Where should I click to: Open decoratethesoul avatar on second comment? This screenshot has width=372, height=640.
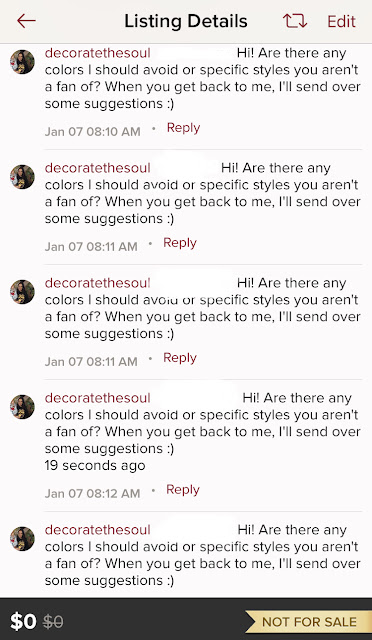22,177
